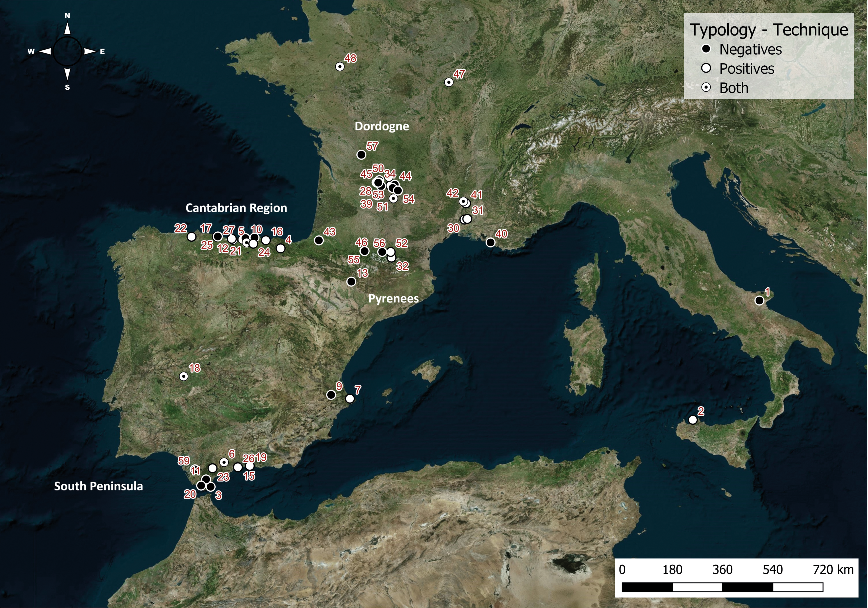
Task: Click the Typology - Technique legend title
Action: (769, 30)
